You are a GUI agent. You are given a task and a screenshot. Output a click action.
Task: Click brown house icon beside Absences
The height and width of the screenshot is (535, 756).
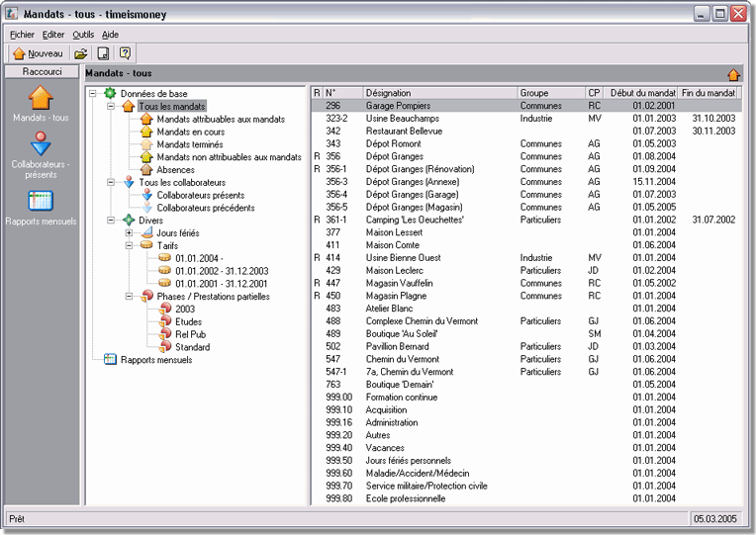pos(146,169)
